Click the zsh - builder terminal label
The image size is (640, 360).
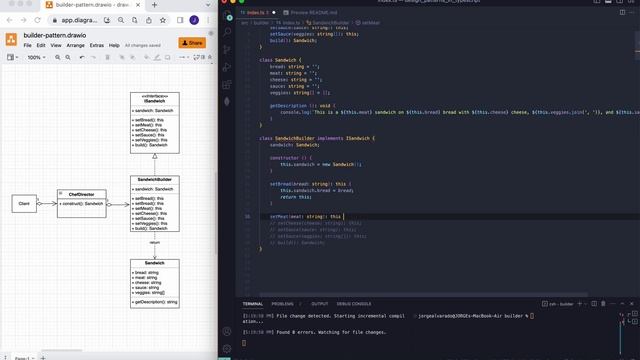tap(558, 304)
